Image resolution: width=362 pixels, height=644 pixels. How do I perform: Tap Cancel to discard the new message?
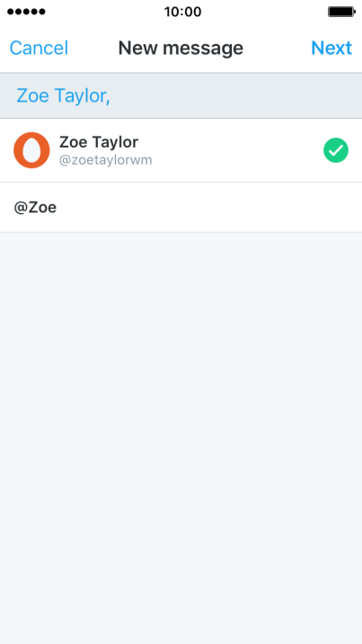click(x=39, y=48)
